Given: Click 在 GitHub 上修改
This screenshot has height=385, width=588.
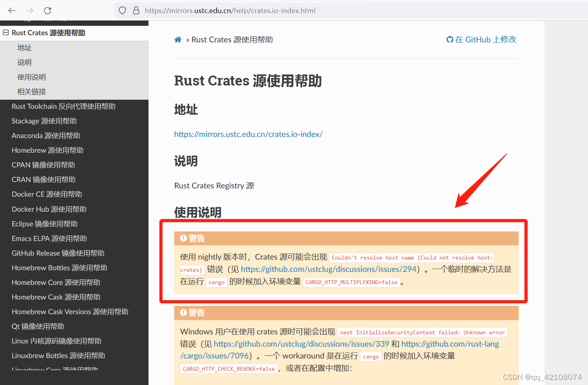Looking at the screenshot, I should [485, 39].
